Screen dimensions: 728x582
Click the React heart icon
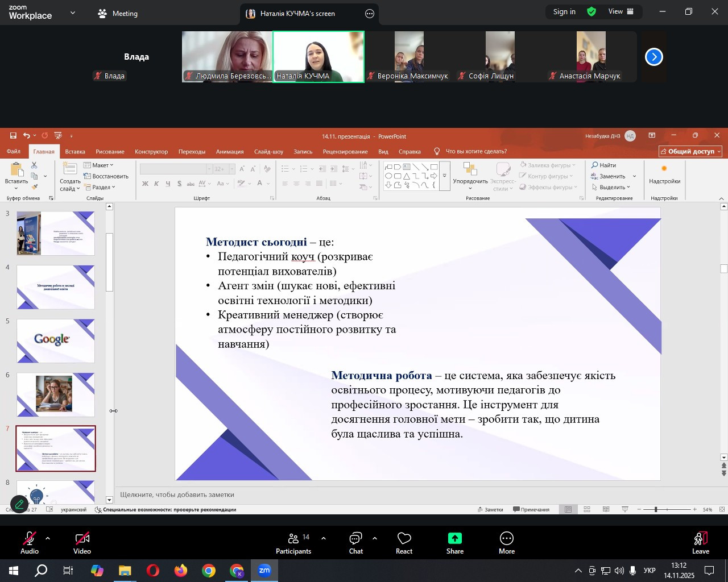(x=404, y=543)
